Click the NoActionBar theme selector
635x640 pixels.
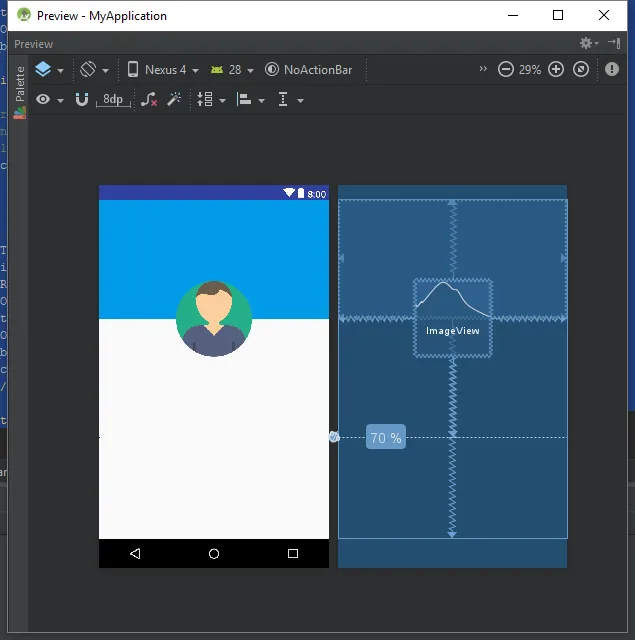(309, 70)
